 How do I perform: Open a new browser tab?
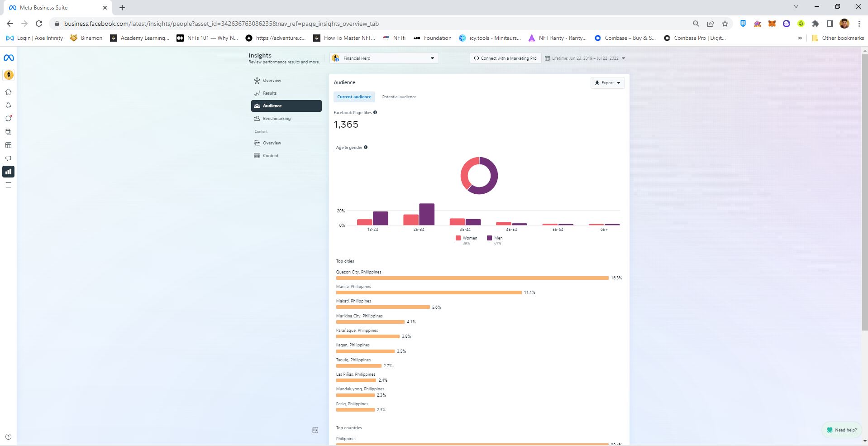click(x=122, y=8)
